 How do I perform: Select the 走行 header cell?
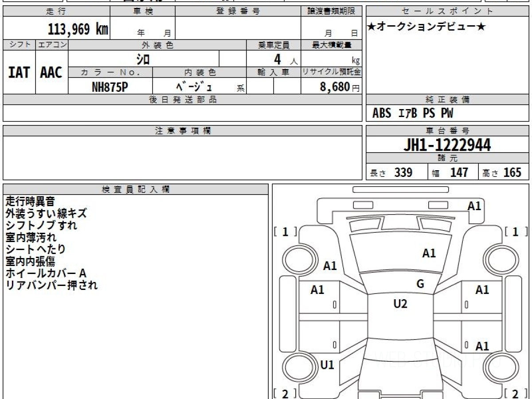click(56, 12)
